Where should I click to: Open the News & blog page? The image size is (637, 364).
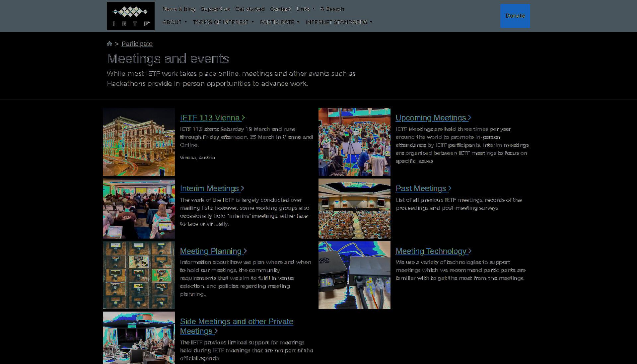pos(179,9)
